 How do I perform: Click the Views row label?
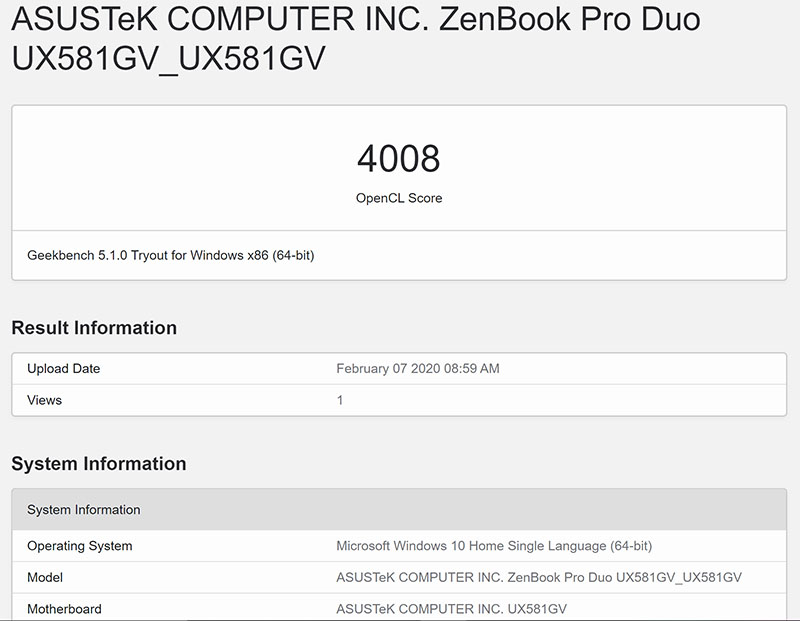coord(44,400)
